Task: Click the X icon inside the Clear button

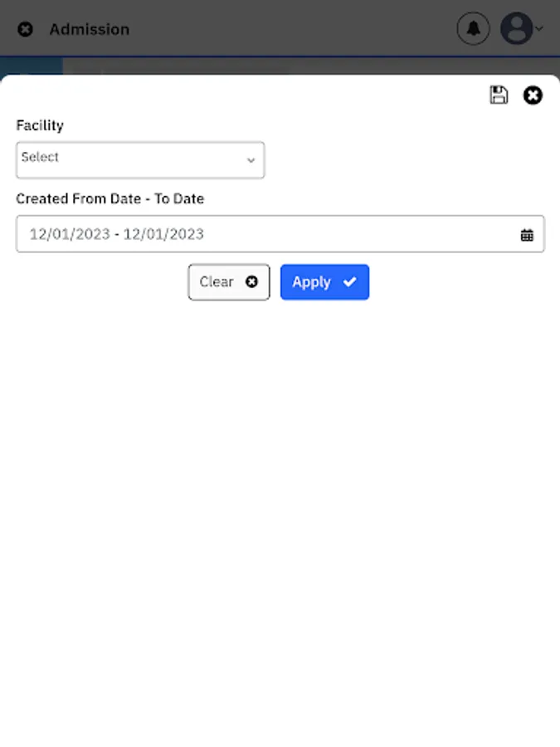Action: [251, 282]
